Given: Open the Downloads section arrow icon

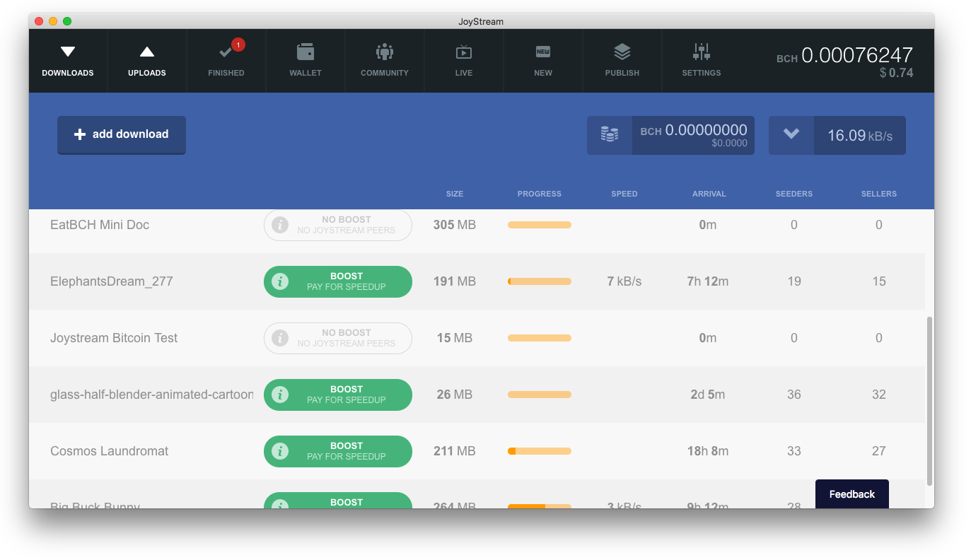Looking at the screenshot, I should click(68, 52).
